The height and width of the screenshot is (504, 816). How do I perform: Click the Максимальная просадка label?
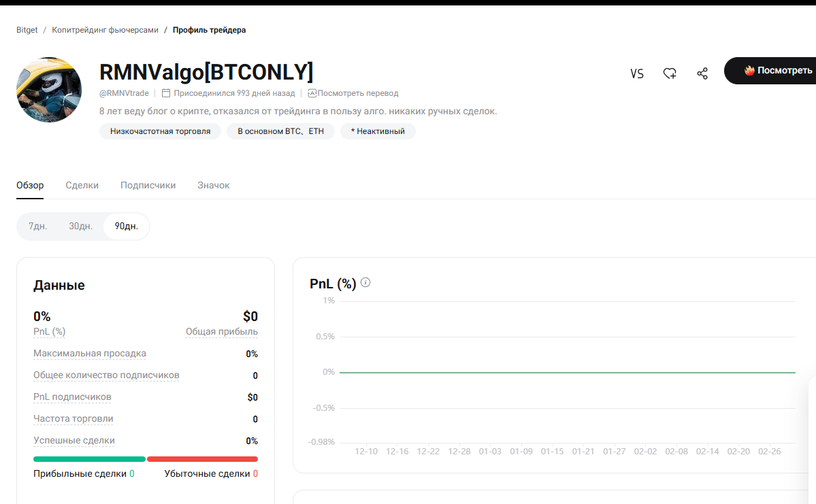90,353
